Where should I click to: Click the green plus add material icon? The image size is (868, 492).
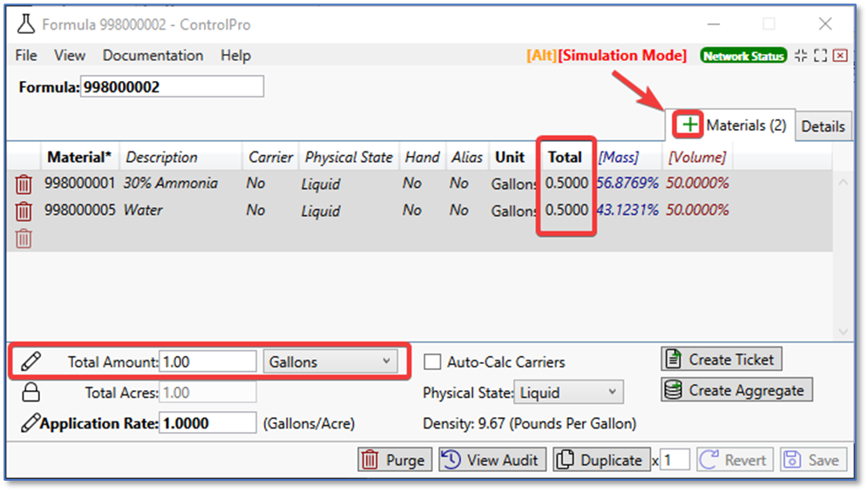click(x=689, y=125)
